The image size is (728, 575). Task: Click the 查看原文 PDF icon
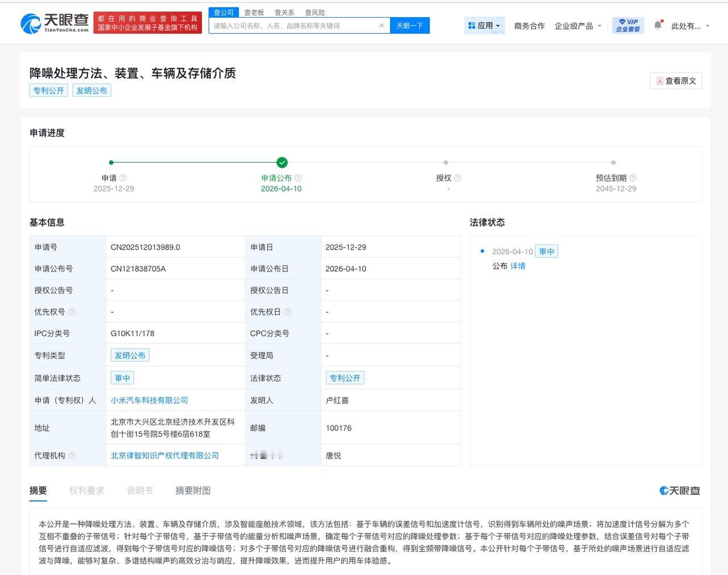[x=660, y=80]
